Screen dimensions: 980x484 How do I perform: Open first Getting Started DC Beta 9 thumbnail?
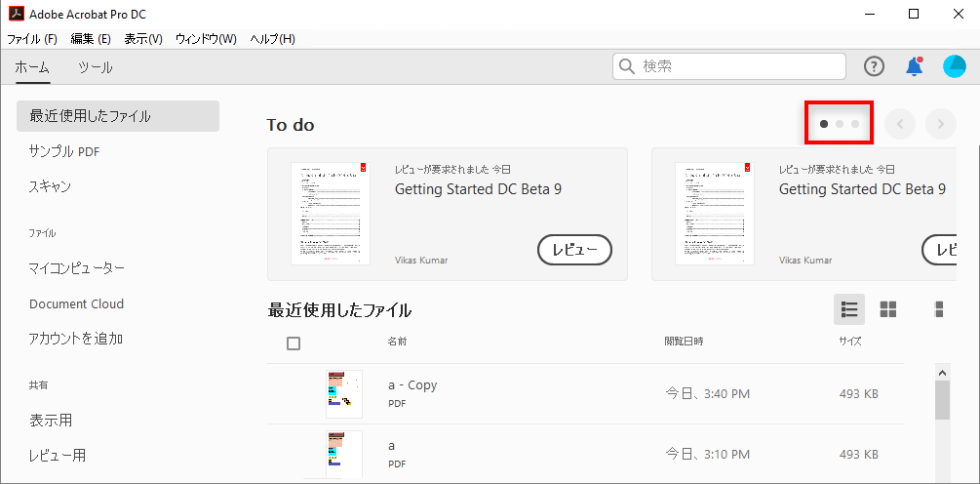(x=331, y=214)
